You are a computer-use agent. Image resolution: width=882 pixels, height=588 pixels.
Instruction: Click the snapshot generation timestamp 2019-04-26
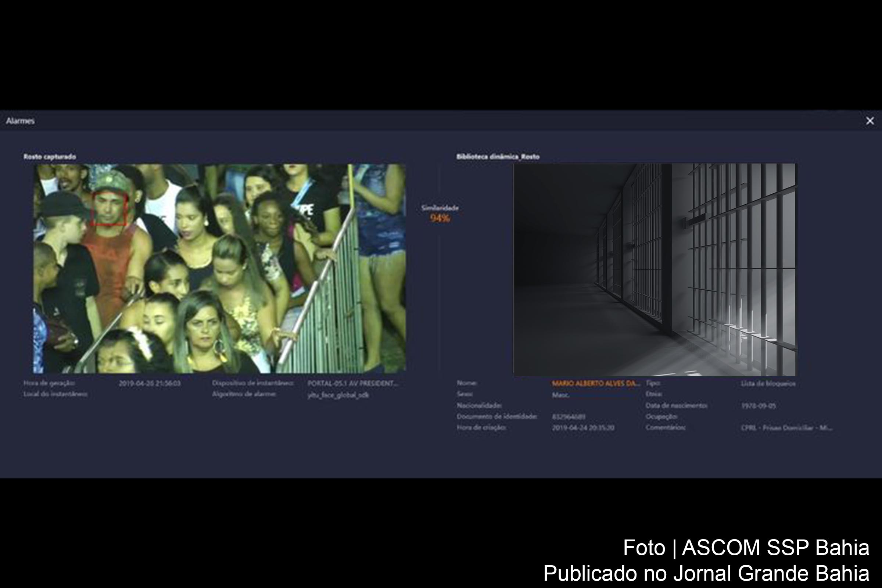[150, 383]
